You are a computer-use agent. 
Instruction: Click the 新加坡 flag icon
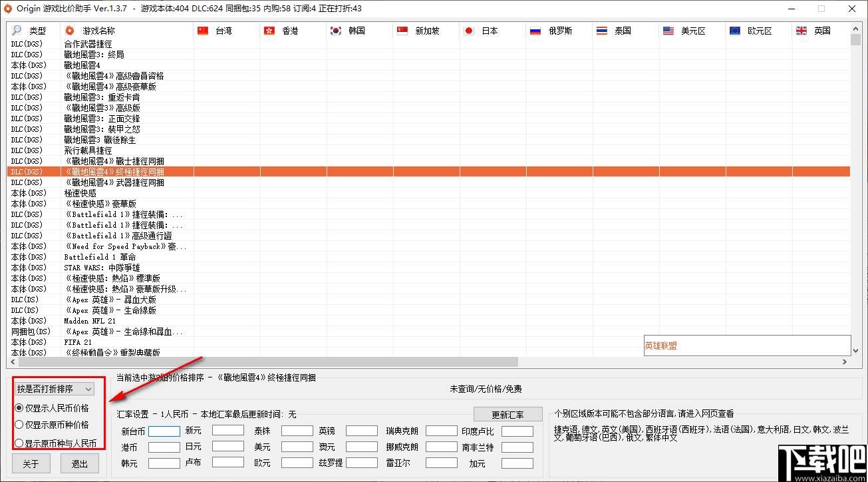point(402,30)
